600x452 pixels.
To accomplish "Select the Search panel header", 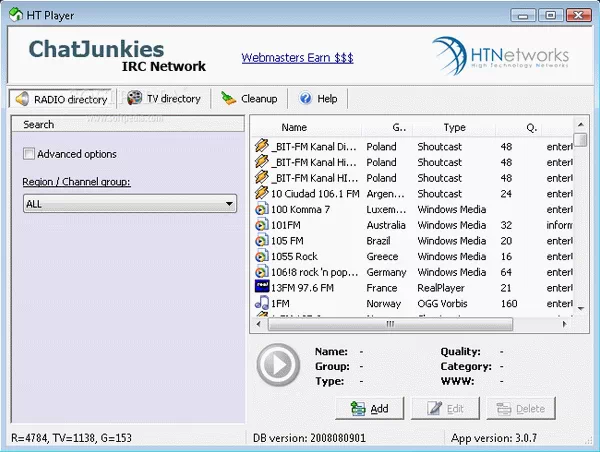I will coord(128,124).
